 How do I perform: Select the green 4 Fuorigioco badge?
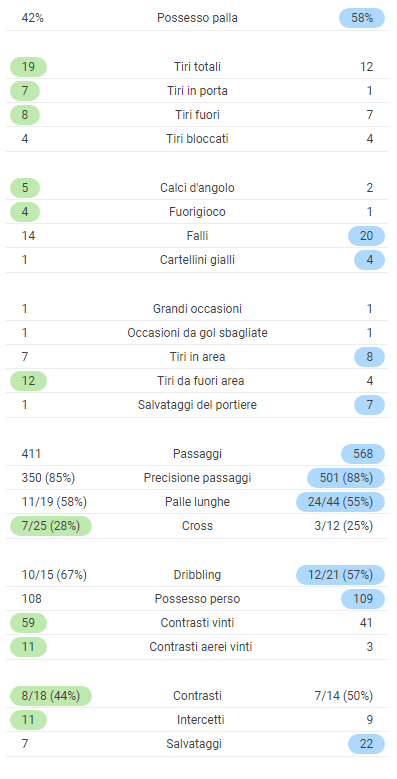point(25,212)
